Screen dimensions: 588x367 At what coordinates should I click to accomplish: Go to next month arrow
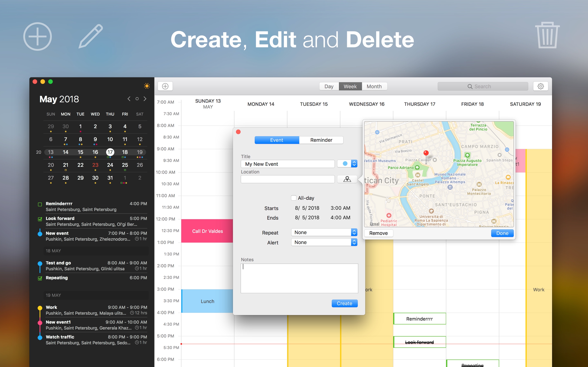coord(145,99)
